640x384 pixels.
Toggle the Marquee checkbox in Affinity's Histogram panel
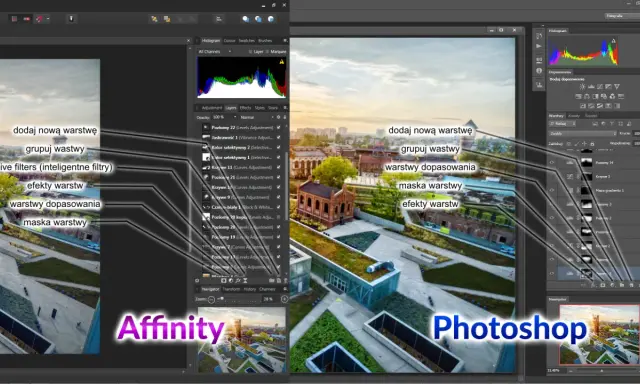[x=267, y=52]
